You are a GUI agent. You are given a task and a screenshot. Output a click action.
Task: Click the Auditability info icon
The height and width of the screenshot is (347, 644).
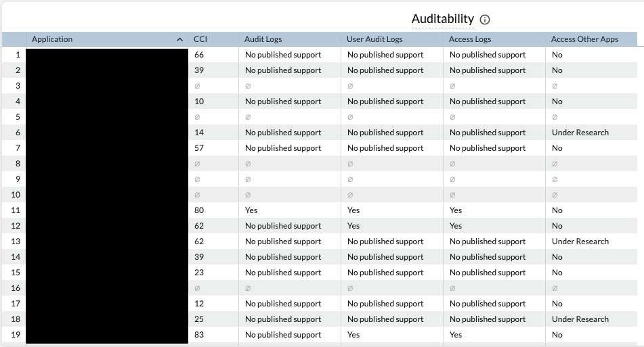point(485,19)
